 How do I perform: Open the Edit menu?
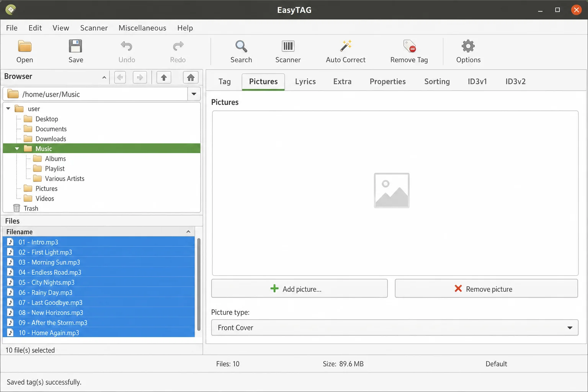pos(35,28)
